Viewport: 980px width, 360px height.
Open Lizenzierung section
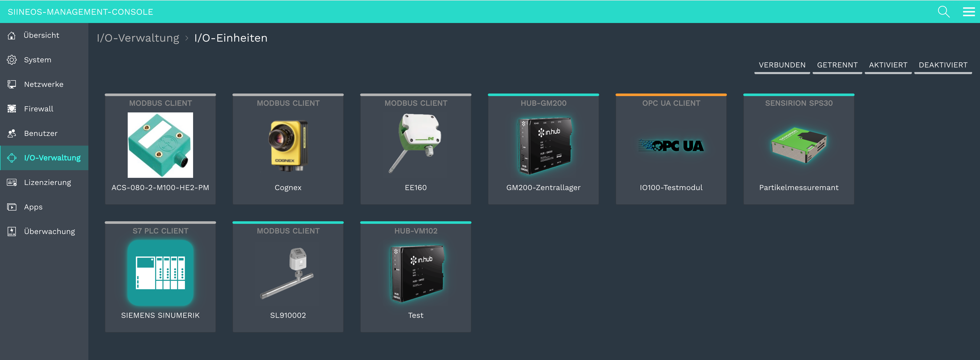click(x=44, y=182)
